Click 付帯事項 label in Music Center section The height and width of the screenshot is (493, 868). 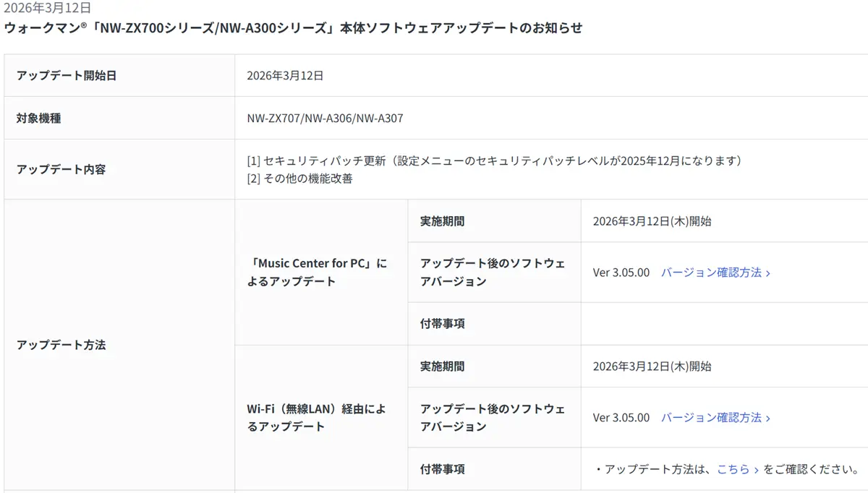[x=443, y=324]
